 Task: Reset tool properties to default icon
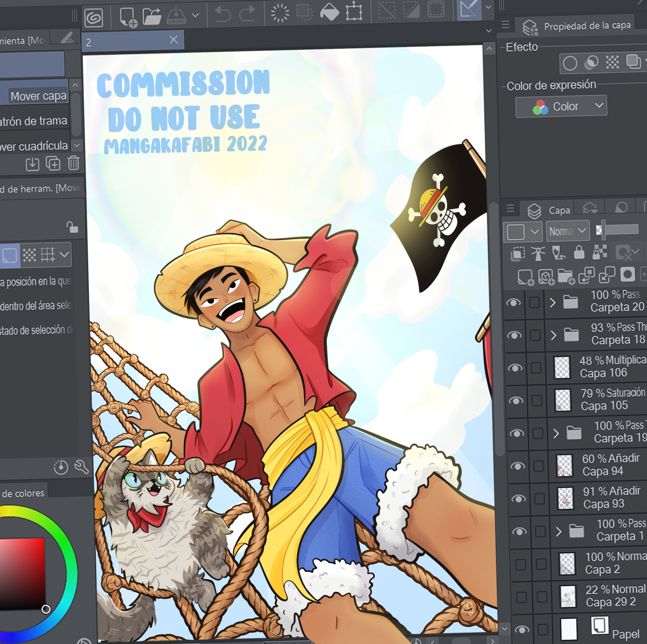tap(61, 467)
